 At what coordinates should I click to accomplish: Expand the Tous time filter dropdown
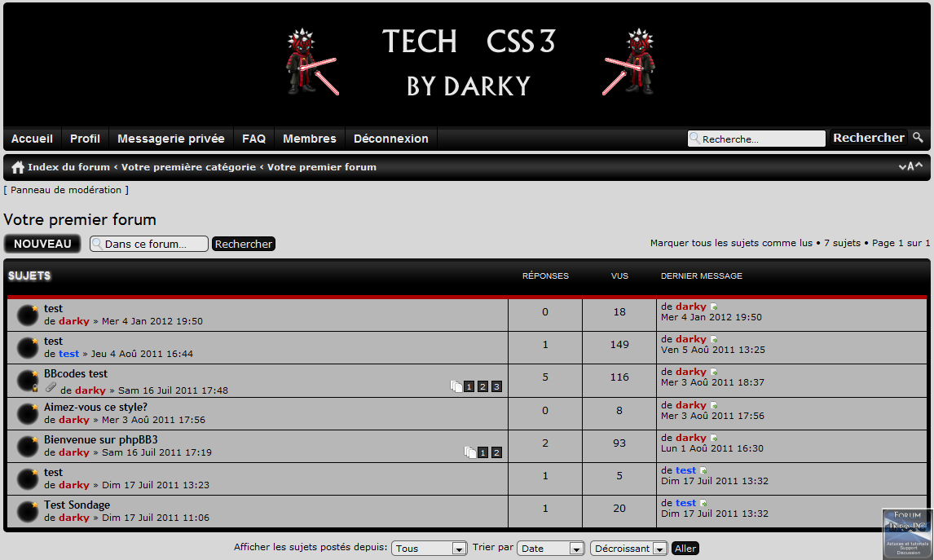tap(429, 549)
